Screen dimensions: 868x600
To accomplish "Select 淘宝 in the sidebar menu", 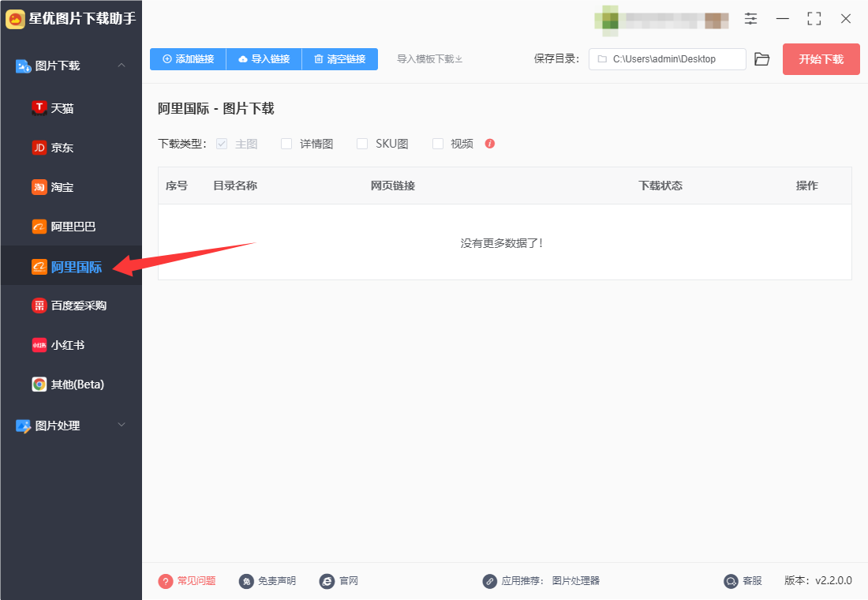I will tap(71, 187).
